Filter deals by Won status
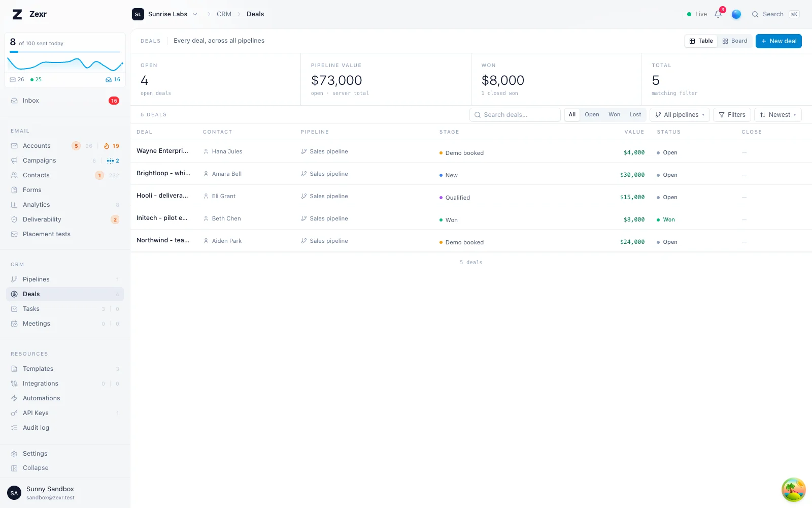The image size is (812, 508). coord(614,115)
